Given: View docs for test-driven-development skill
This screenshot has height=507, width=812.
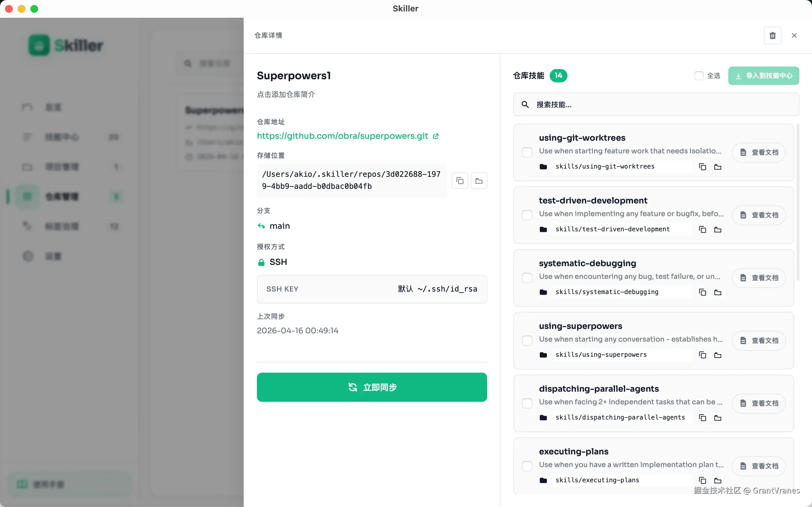Looking at the screenshot, I should [x=759, y=215].
